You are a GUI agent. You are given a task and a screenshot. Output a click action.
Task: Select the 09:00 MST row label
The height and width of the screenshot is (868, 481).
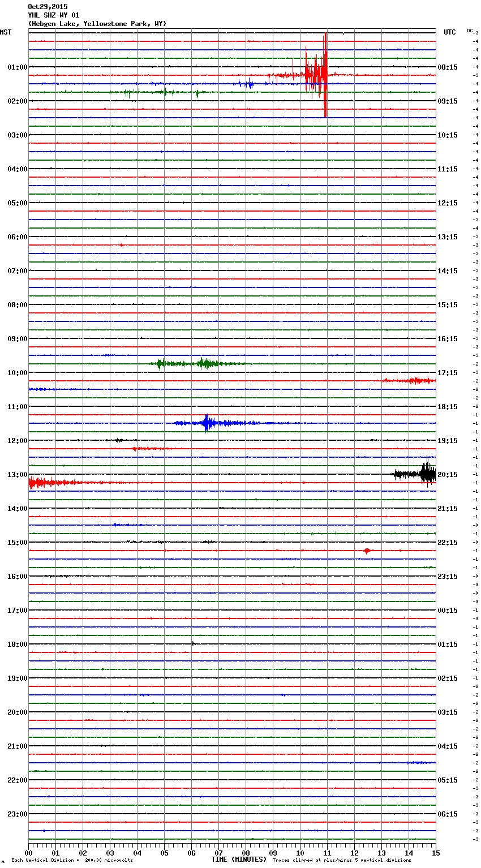tap(17, 338)
